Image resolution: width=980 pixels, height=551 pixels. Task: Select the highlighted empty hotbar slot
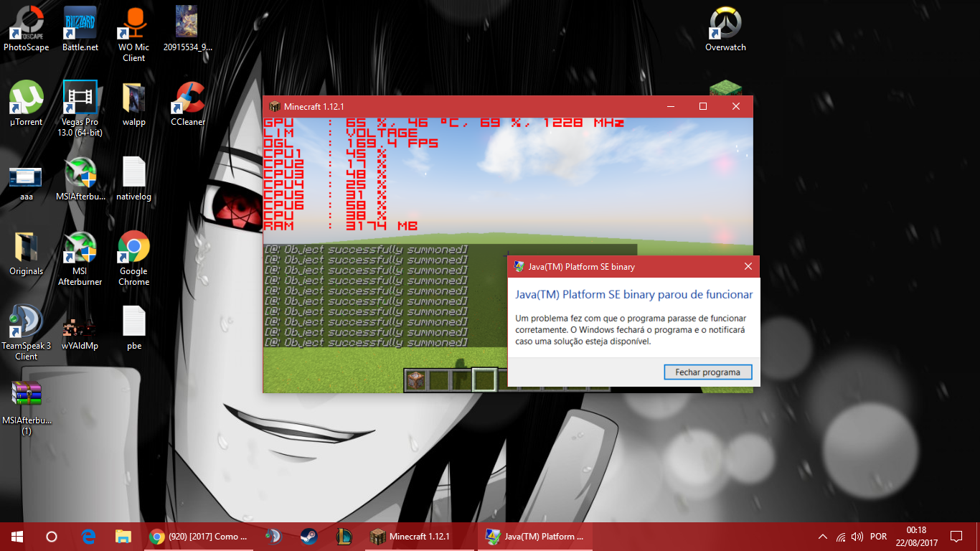[x=484, y=380]
